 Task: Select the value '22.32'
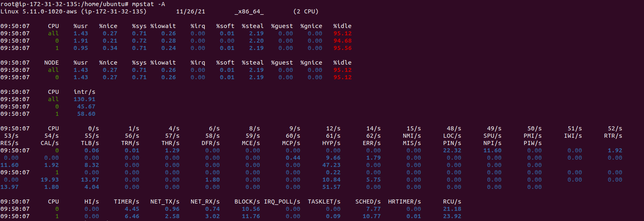click(x=452, y=150)
